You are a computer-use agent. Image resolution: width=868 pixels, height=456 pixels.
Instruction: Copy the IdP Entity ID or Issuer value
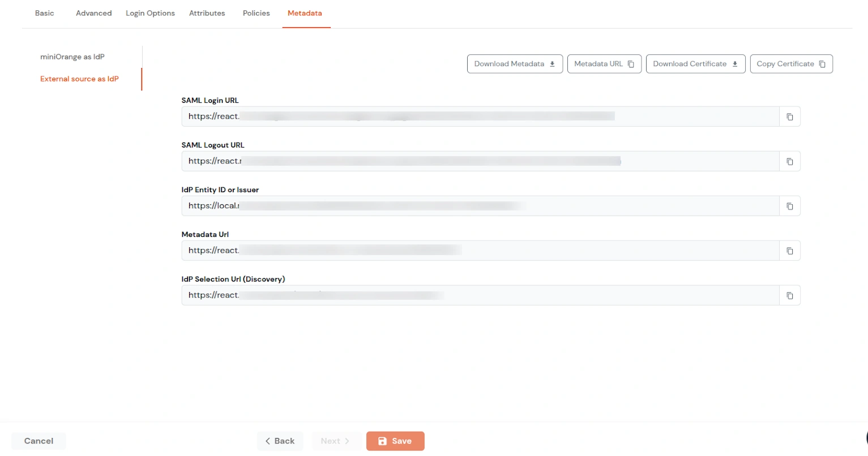click(789, 205)
